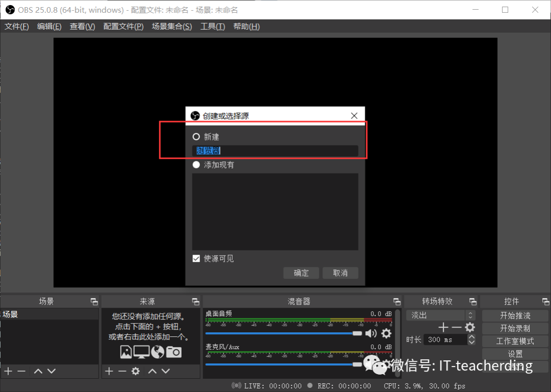Open the 帮助(H) menu
Image resolution: width=551 pixels, height=392 pixels.
(x=246, y=27)
